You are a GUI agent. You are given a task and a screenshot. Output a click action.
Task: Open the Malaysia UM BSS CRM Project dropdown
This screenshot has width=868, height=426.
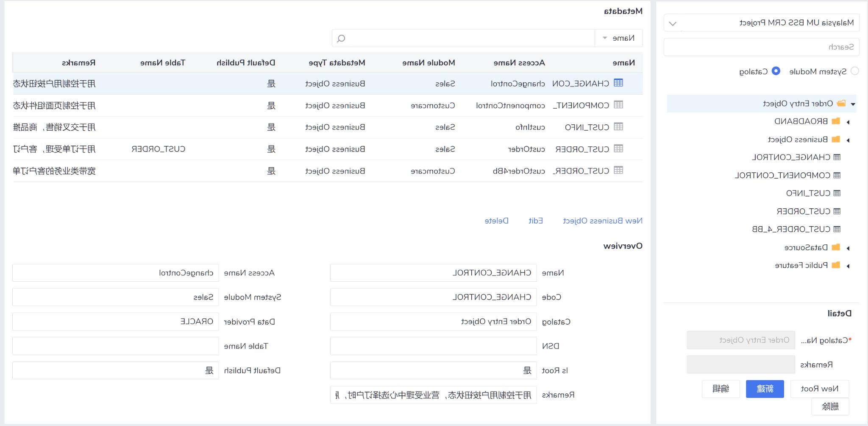click(761, 23)
